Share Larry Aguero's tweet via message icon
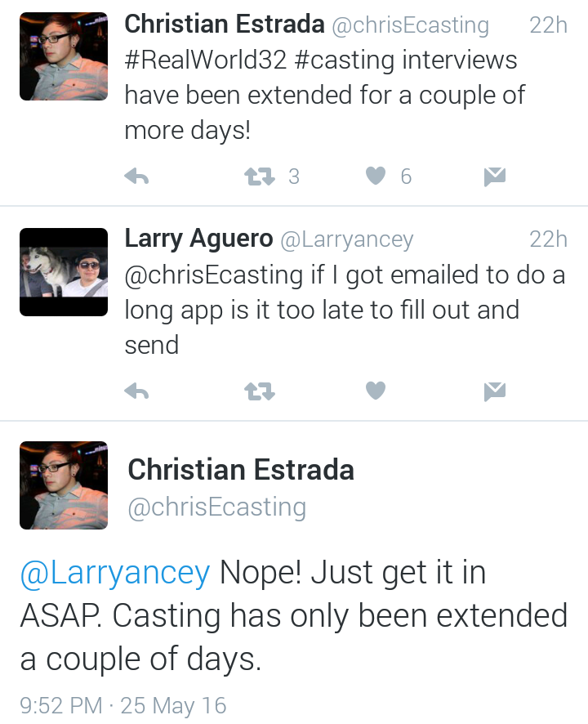The height and width of the screenshot is (724, 588). 495,392
